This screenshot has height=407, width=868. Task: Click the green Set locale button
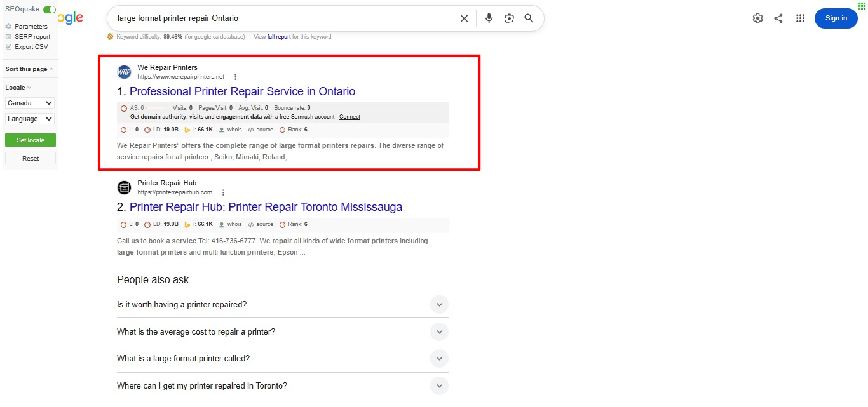[30, 140]
